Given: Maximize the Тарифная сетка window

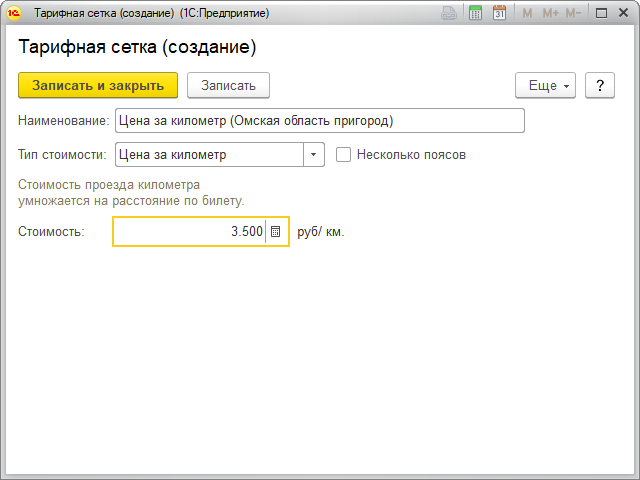Looking at the screenshot, I should point(601,13).
